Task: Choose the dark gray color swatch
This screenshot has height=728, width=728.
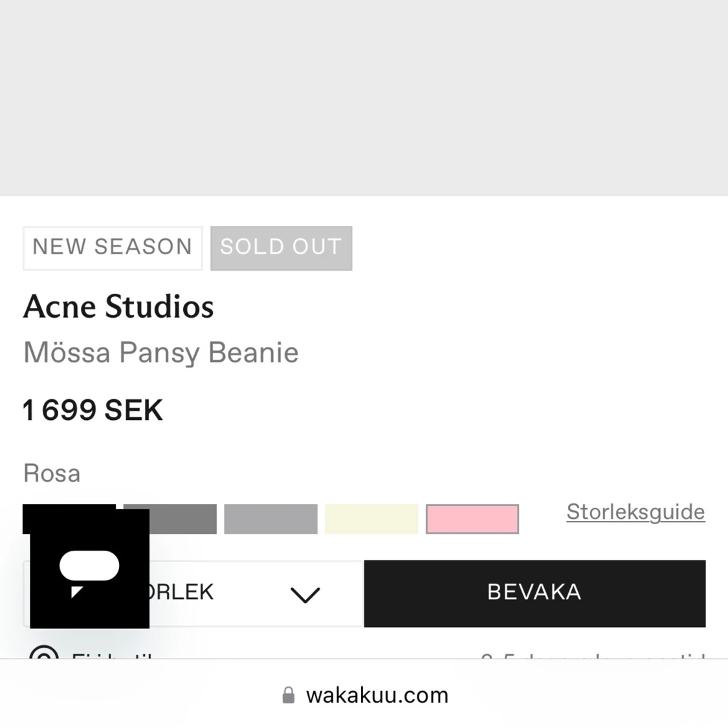Action: (181, 519)
